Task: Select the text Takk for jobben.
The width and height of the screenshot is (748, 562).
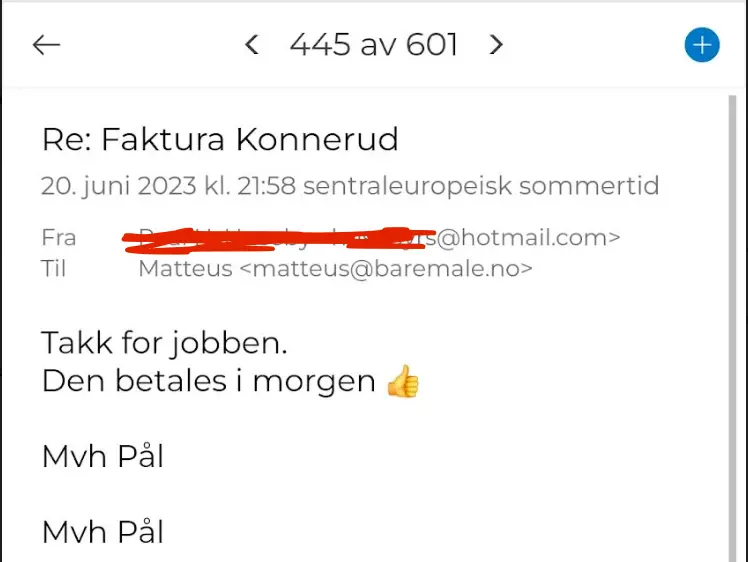Action: (165, 343)
